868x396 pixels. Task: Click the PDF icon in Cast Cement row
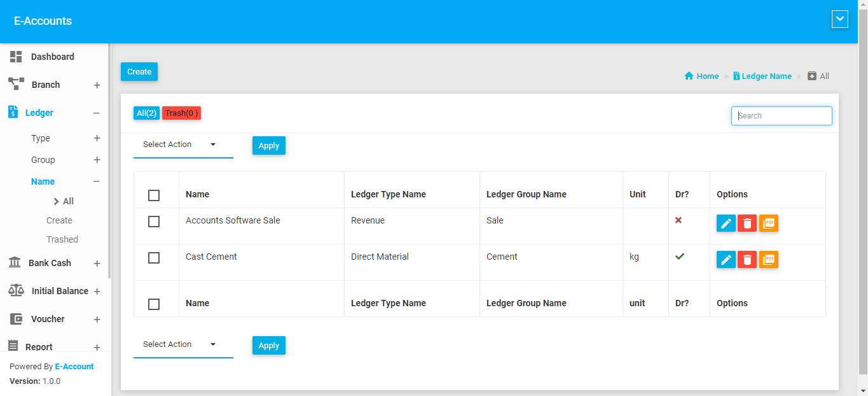pyautogui.click(x=769, y=260)
